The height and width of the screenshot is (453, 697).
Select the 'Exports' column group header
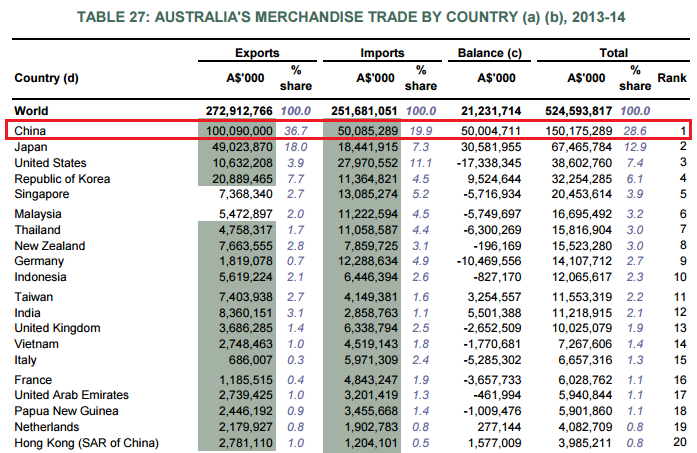coord(257,53)
